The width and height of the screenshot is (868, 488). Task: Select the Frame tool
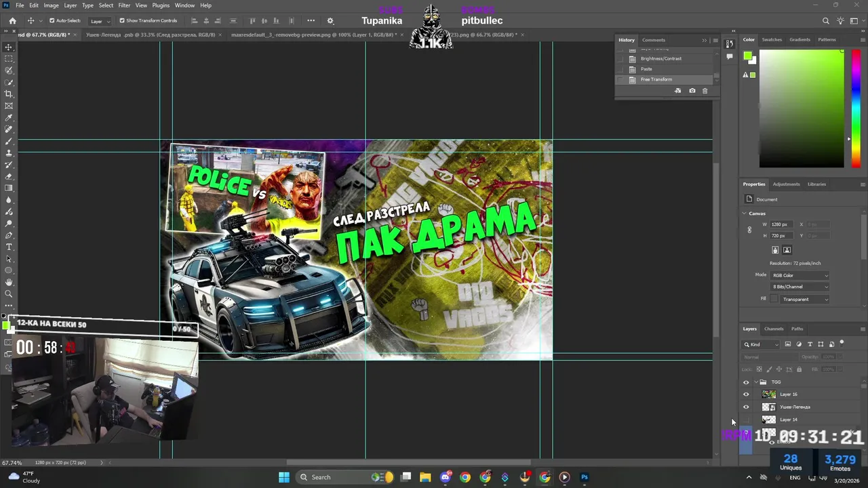pos(9,106)
